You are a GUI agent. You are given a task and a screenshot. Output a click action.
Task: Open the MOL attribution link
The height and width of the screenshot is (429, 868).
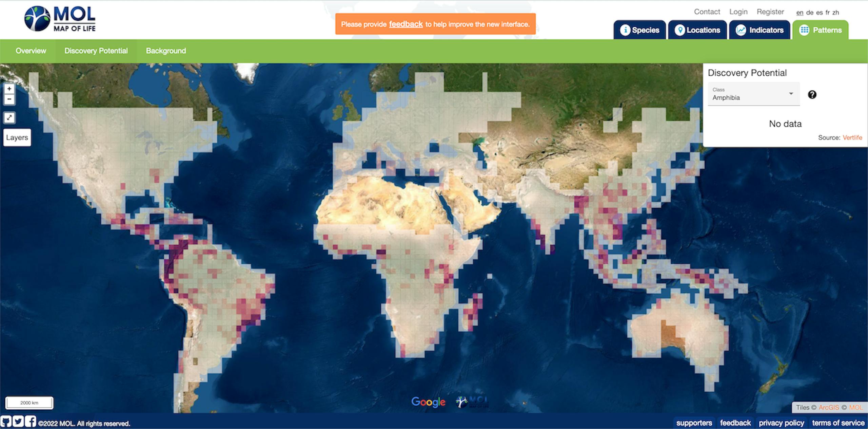point(855,407)
